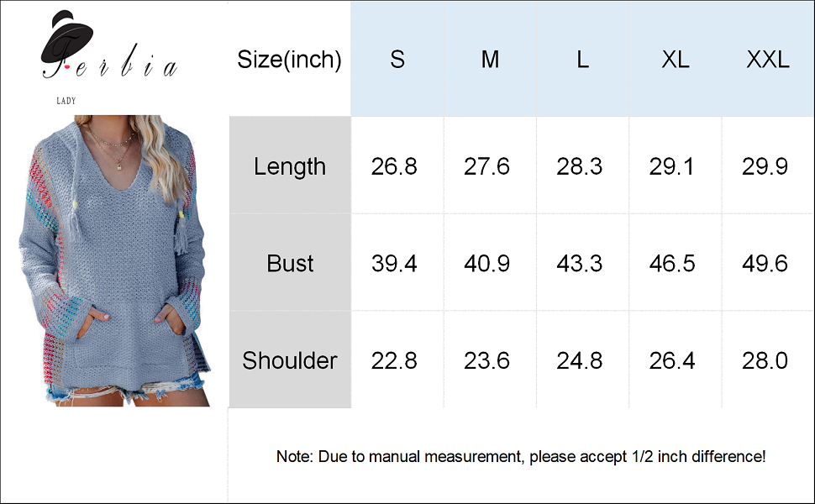Click the 39.4 bust value for S
815x504 pixels.
click(x=394, y=263)
